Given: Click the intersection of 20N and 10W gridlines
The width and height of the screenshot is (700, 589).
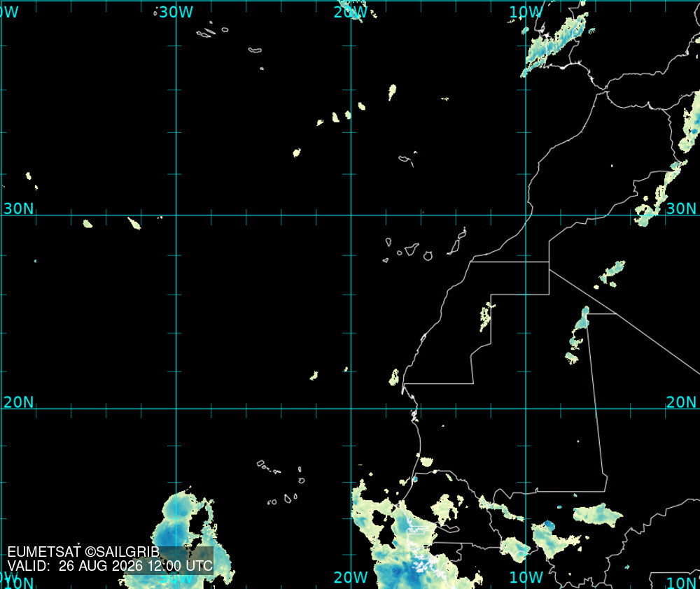Looking at the screenshot, I should pos(526,409).
